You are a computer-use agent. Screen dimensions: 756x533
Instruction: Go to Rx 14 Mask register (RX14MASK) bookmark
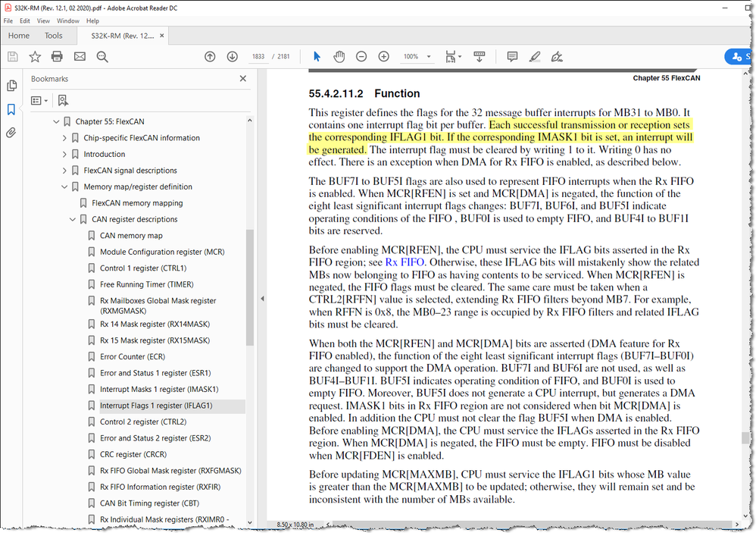click(x=155, y=325)
